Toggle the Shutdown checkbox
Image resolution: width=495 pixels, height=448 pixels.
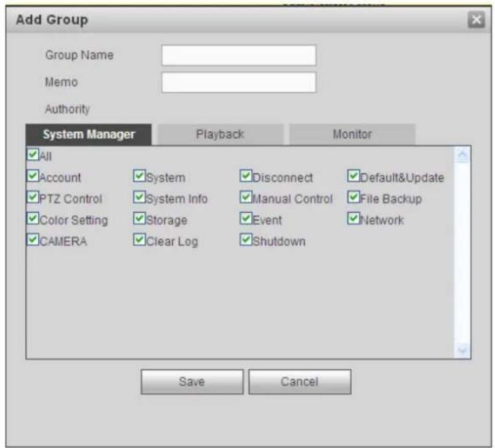pos(246,239)
